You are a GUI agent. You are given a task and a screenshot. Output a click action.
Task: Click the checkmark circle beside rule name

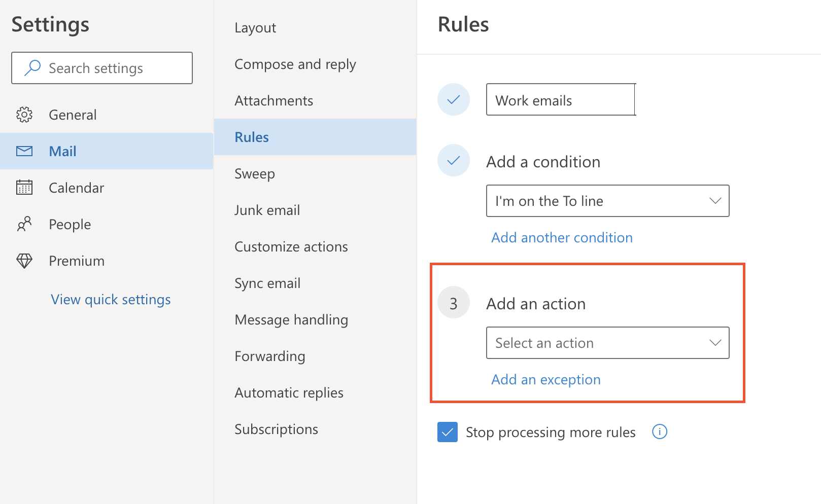click(x=454, y=99)
